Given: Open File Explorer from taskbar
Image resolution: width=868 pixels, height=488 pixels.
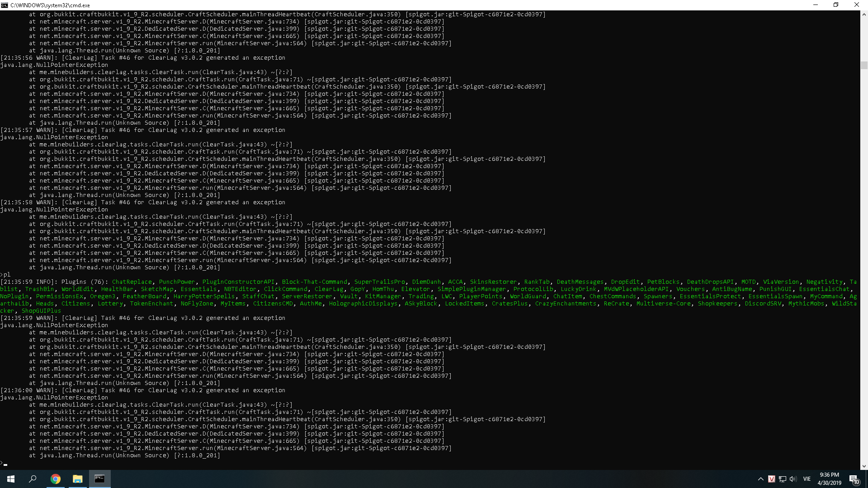Looking at the screenshot, I should point(77,479).
